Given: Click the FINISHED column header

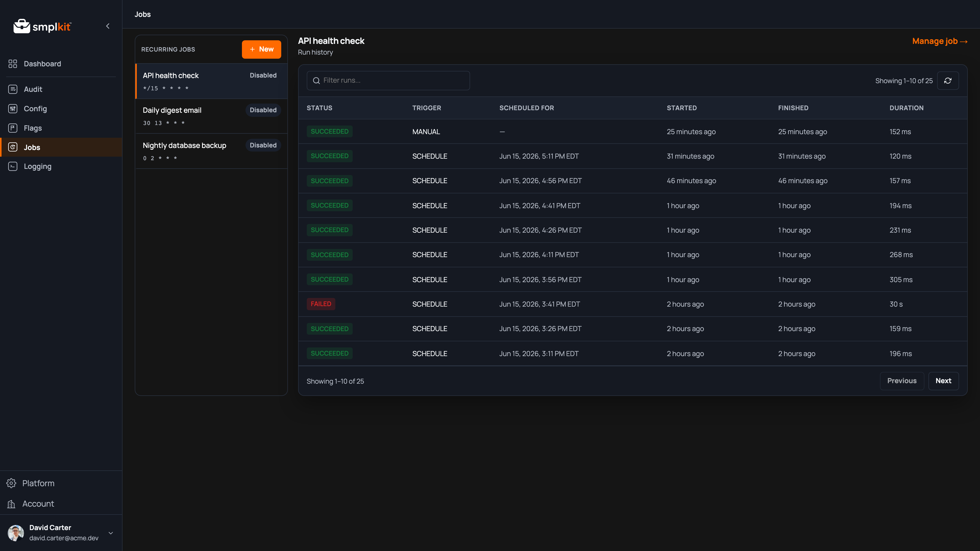Looking at the screenshot, I should pos(793,108).
